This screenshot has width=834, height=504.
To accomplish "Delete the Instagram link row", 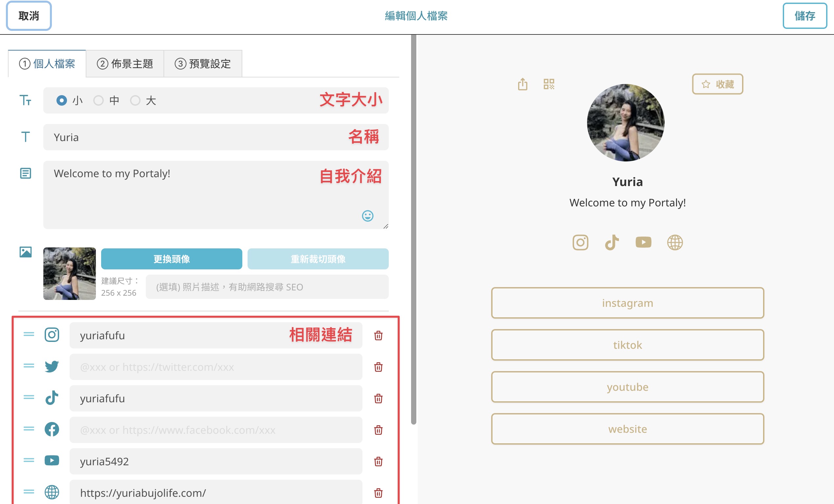I will [x=378, y=335].
